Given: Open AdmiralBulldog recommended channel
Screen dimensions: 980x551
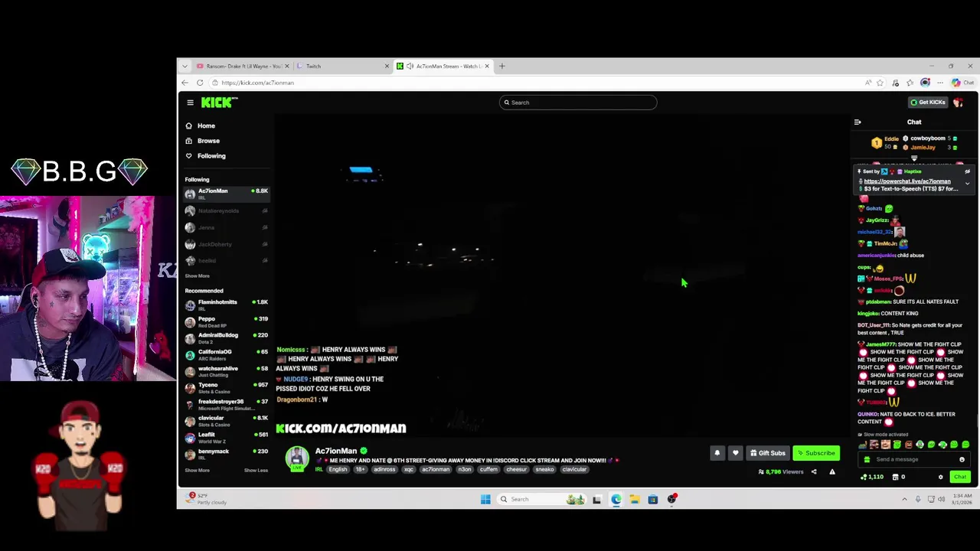Looking at the screenshot, I should click(225, 338).
